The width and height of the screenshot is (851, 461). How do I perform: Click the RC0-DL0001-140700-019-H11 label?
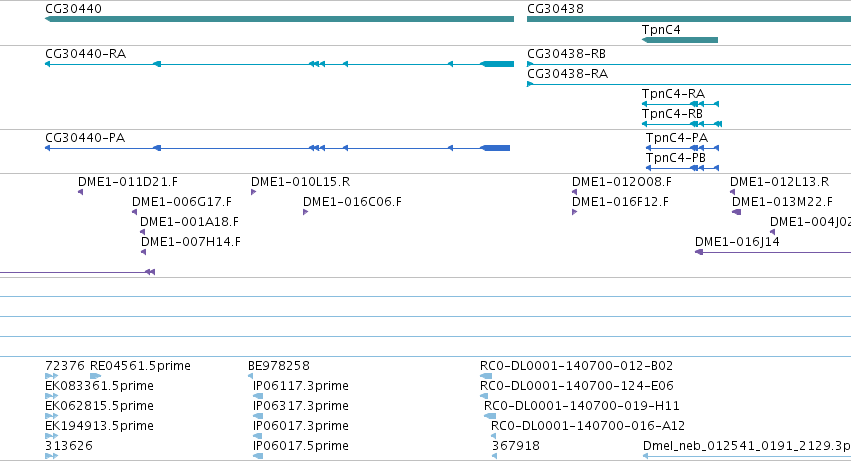(x=582, y=406)
